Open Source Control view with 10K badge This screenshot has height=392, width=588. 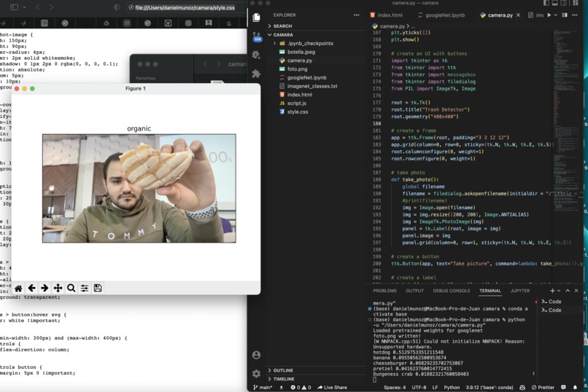coord(257,36)
